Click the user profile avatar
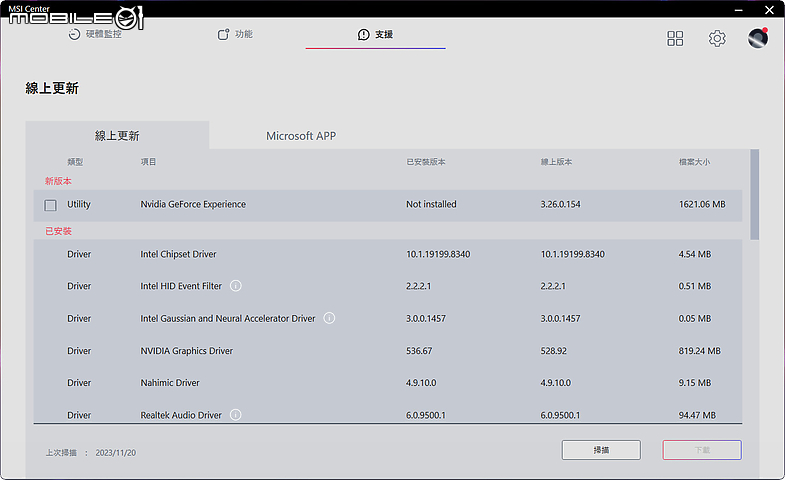The width and height of the screenshot is (785, 480). [x=757, y=38]
